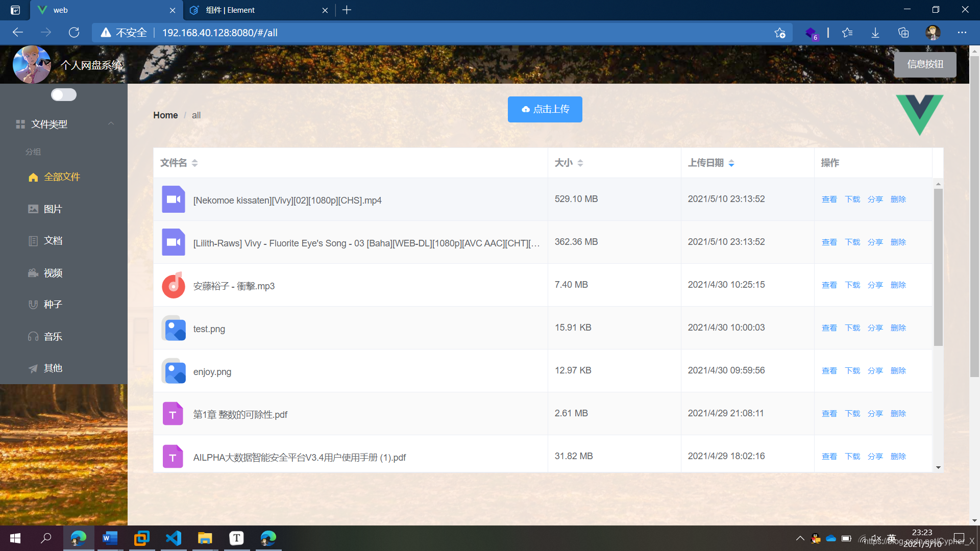This screenshot has height=551, width=980.
Task: Click 删除 for the Nekomoe mp4
Action: [x=898, y=199]
